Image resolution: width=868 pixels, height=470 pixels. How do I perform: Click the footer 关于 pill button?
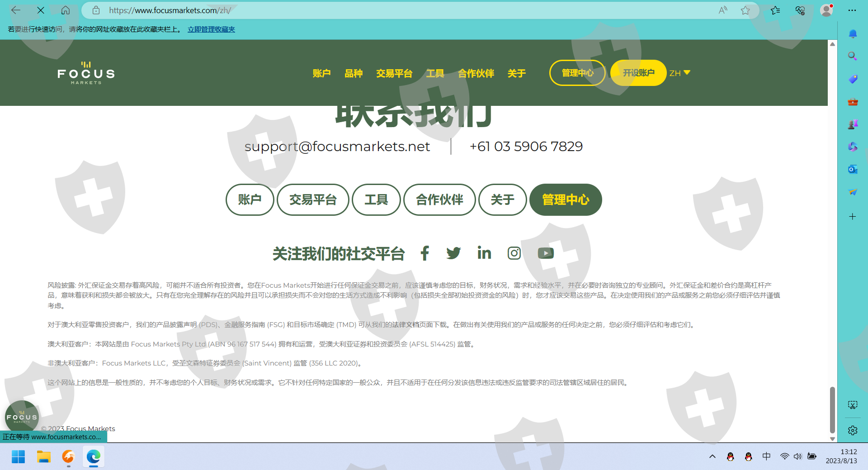tap(502, 199)
